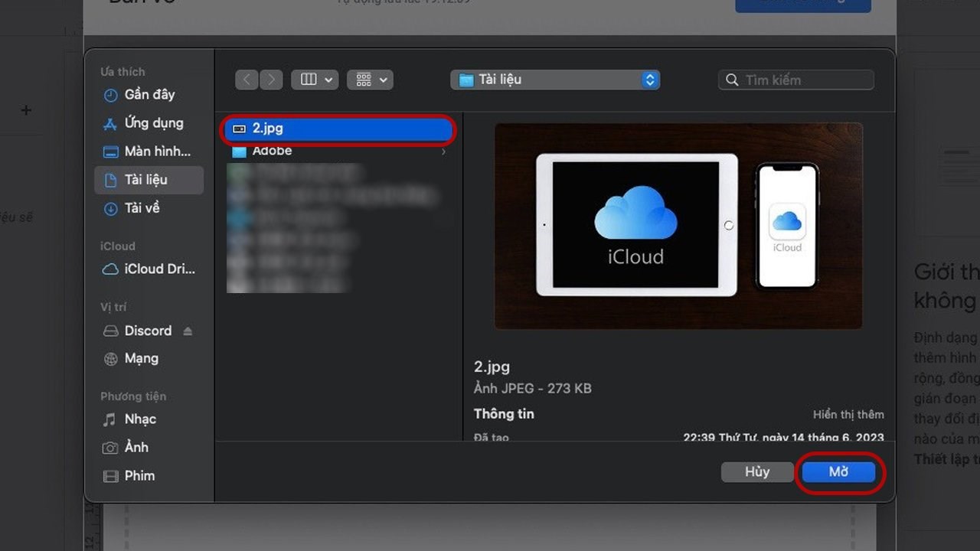The height and width of the screenshot is (551, 980).
Task: Click the Hủy cancel button
Action: [757, 472]
